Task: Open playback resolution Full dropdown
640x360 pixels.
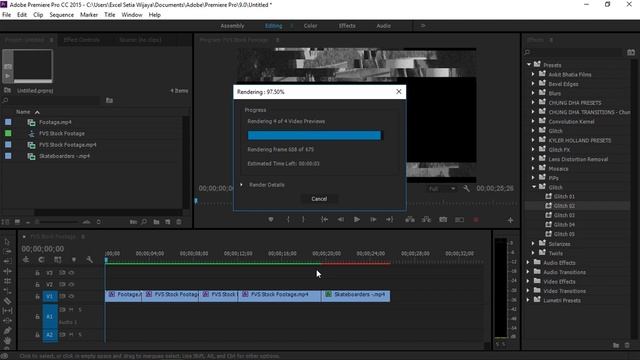Action: click(x=442, y=189)
